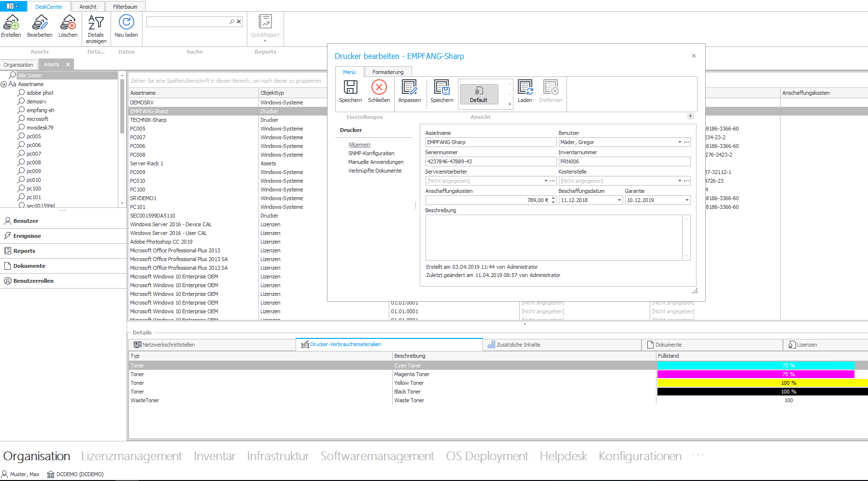
Task: Increase Anschaffungskosten with the up stepper
Action: click(554, 198)
